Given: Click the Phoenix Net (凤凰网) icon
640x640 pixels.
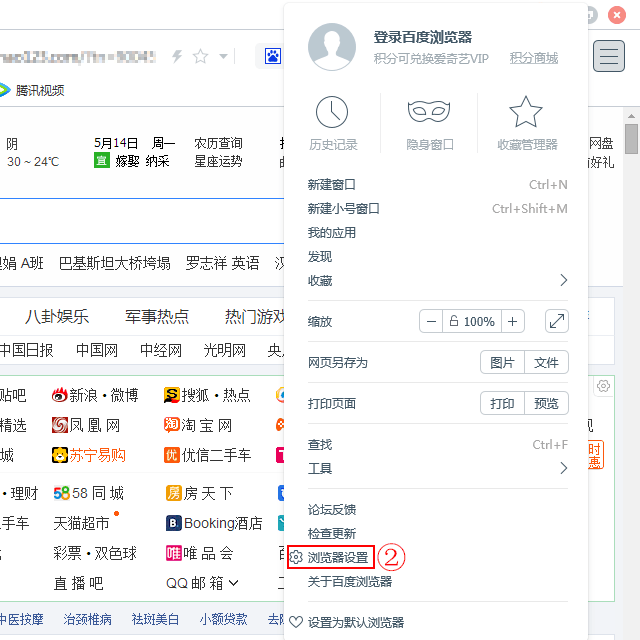Looking at the screenshot, I should [60, 425].
